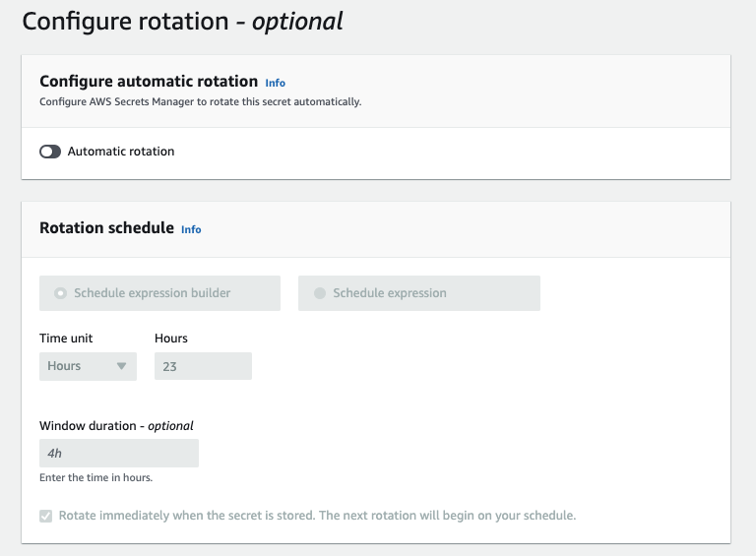Toggle the Rotate immediately checkbox
The image size is (756, 556).
(x=46, y=516)
